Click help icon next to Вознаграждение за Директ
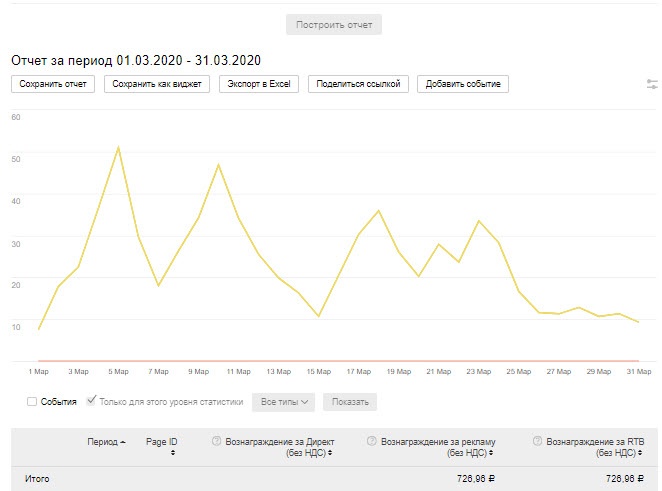This screenshot has height=491, width=662. click(x=216, y=441)
